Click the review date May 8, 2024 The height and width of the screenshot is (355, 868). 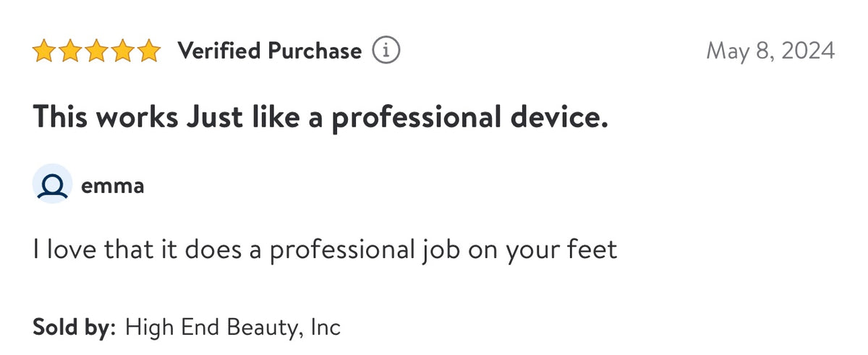click(770, 51)
